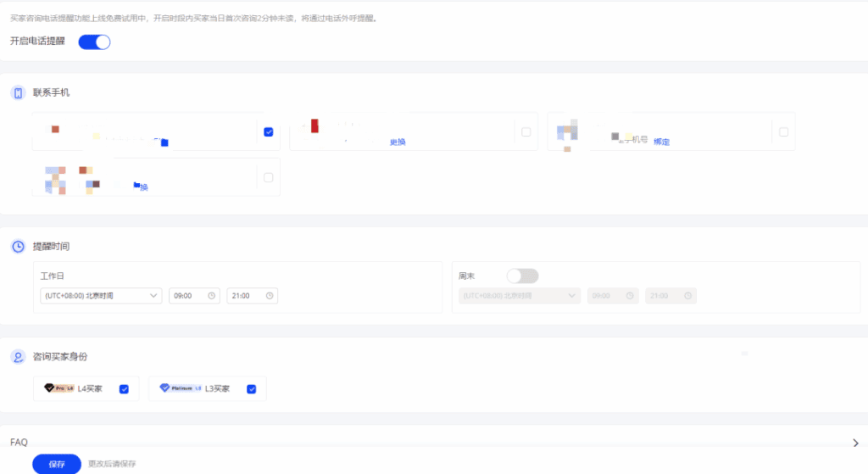Uncheck the L3买家 checkbox

click(251, 389)
